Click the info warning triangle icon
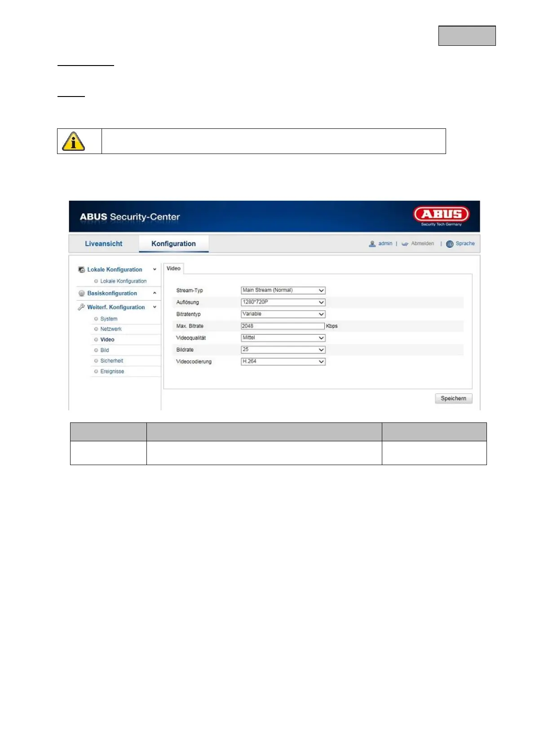The height and width of the screenshot is (756, 535). [x=74, y=141]
